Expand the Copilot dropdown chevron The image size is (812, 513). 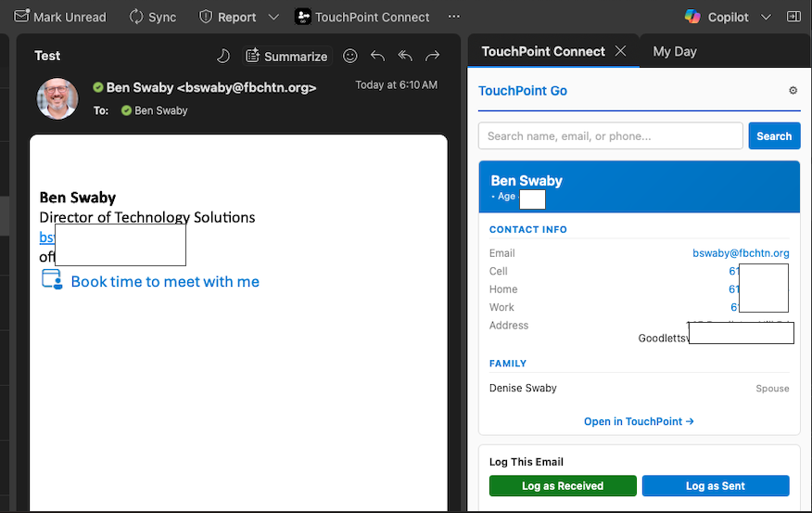(x=766, y=17)
